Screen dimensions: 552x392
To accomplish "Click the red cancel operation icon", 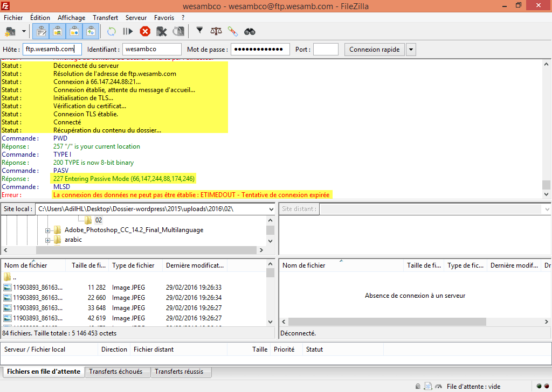I will pos(145,31).
